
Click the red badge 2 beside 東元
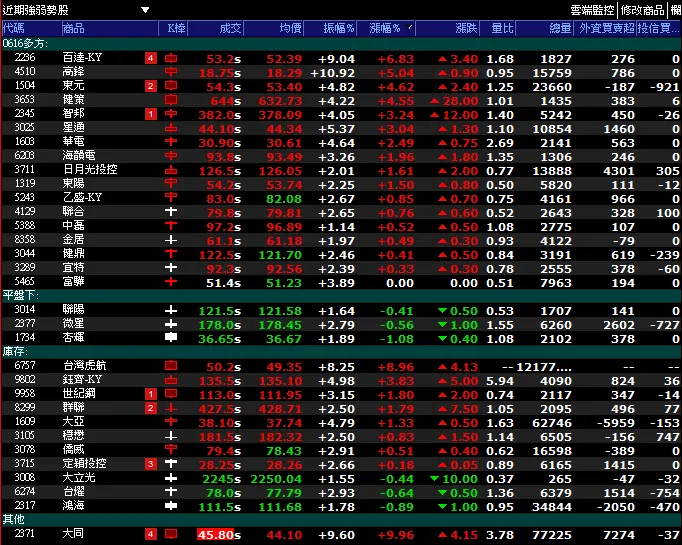click(150, 86)
